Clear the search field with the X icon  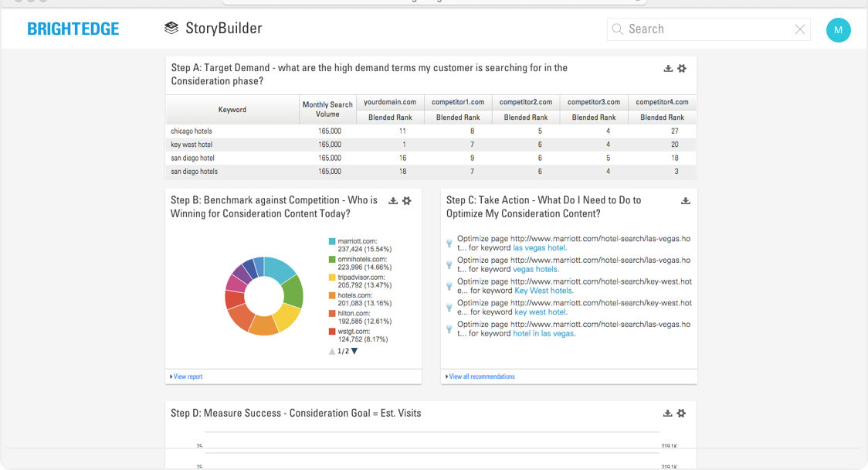tap(800, 29)
